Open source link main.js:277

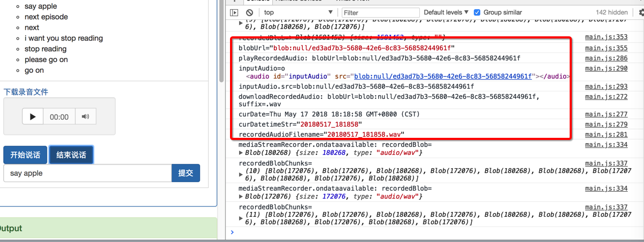tap(607, 114)
